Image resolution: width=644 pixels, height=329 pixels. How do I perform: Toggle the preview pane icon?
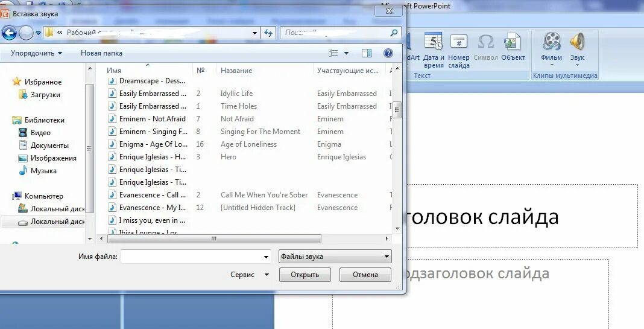coord(367,53)
